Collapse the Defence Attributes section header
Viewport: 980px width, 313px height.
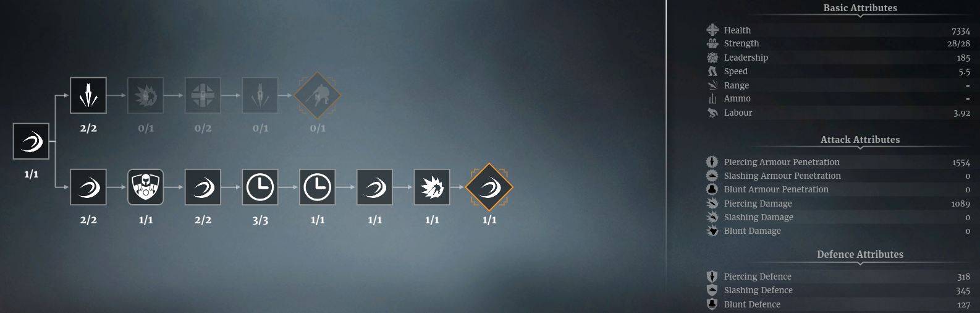[x=860, y=254]
